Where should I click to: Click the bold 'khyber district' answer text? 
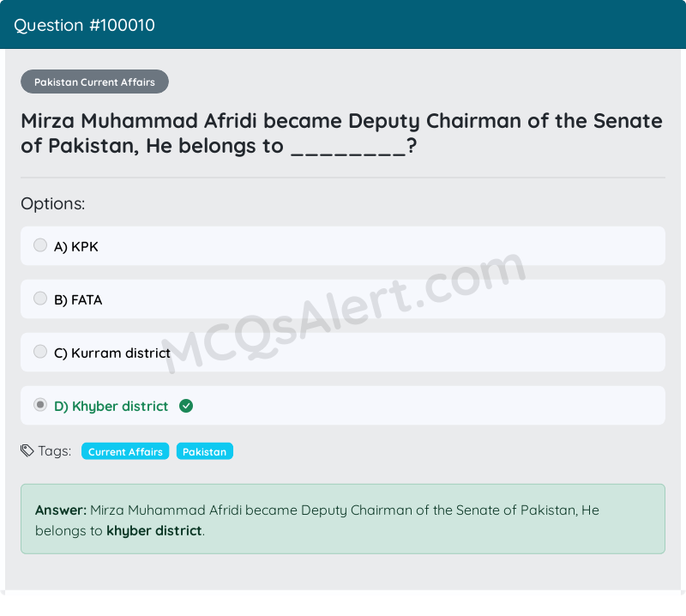pyautogui.click(x=154, y=531)
